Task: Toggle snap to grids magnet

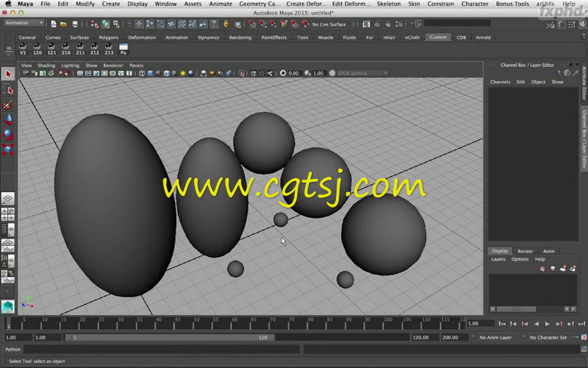Action: click(252, 24)
